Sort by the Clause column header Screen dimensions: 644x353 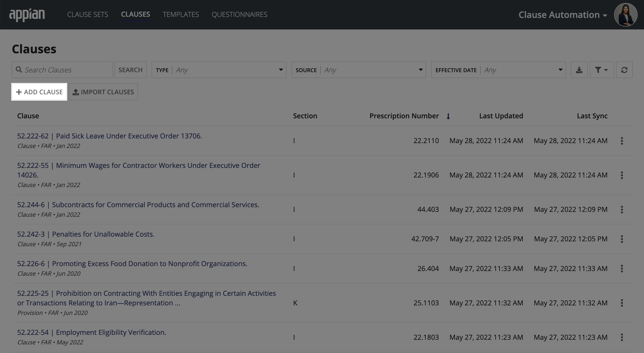point(28,116)
